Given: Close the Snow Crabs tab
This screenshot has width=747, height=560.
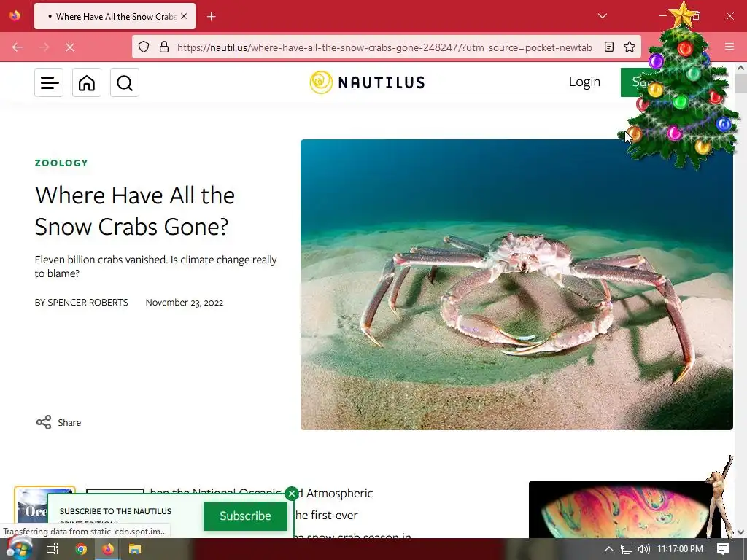Looking at the screenshot, I should (184, 16).
